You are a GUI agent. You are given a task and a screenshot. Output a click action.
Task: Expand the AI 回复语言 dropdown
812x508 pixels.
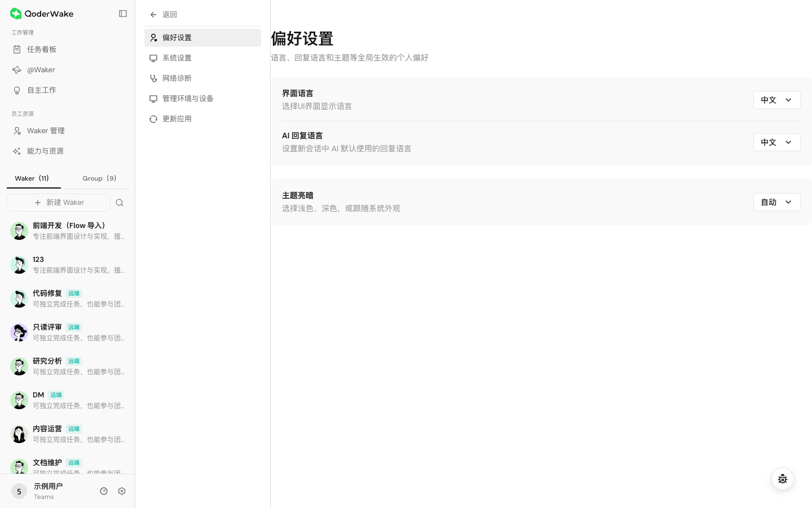click(x=777, y=142)
